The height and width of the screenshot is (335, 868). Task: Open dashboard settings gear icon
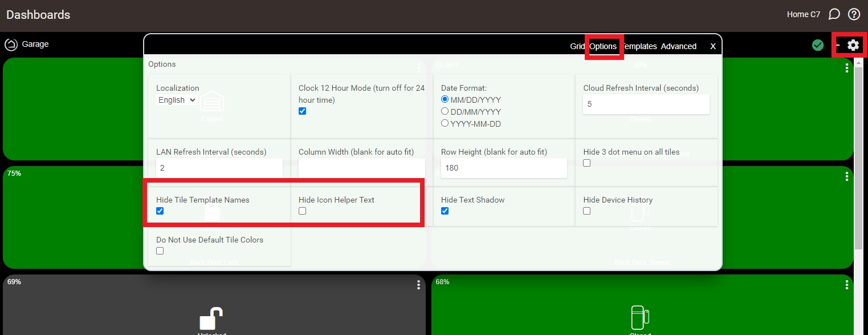[x=853, y=45]
